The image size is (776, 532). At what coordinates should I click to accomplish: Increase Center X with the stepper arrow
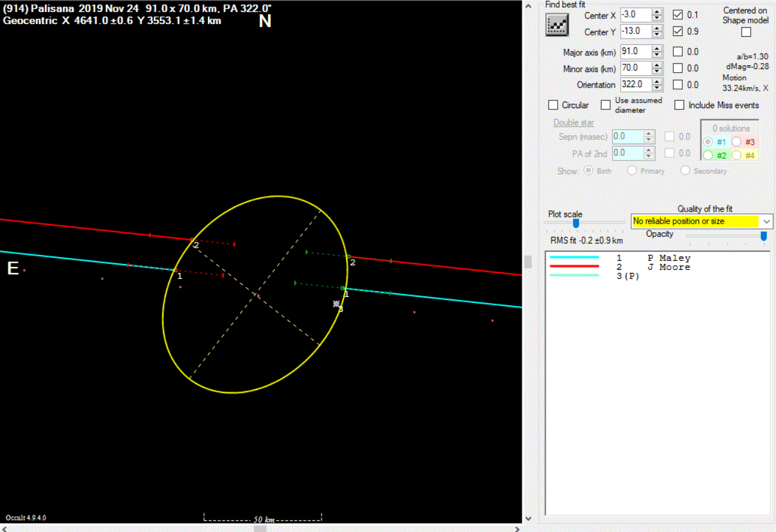pos(656,13)
